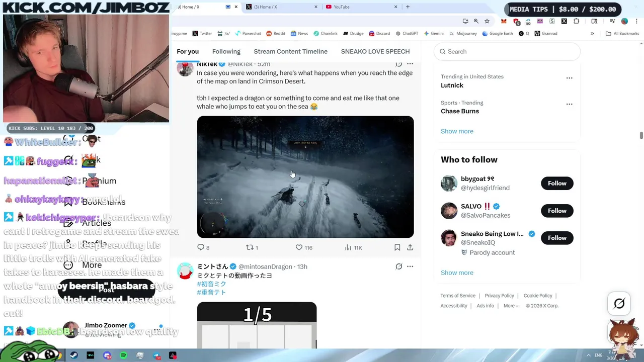644x362 pixels.
Task: Click ENG language indicator in tray
Action: tap(598, 355)
